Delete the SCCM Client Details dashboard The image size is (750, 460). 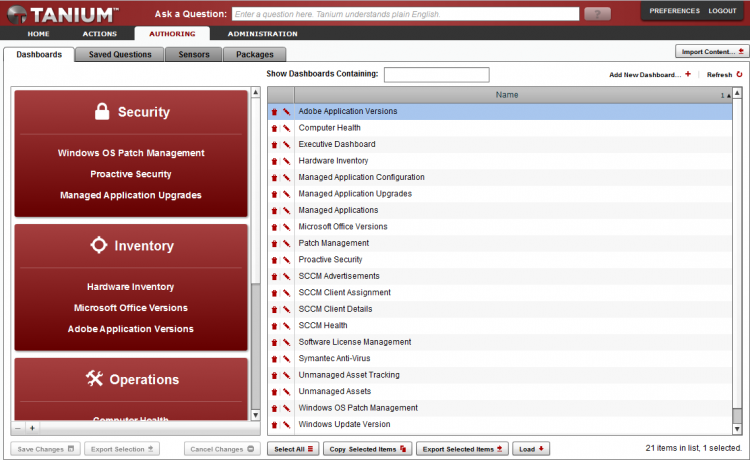tap(275, 309)
